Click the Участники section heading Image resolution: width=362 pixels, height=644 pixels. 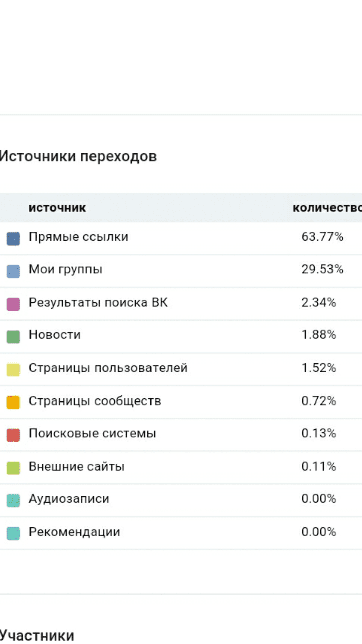(x=37, y=635)
